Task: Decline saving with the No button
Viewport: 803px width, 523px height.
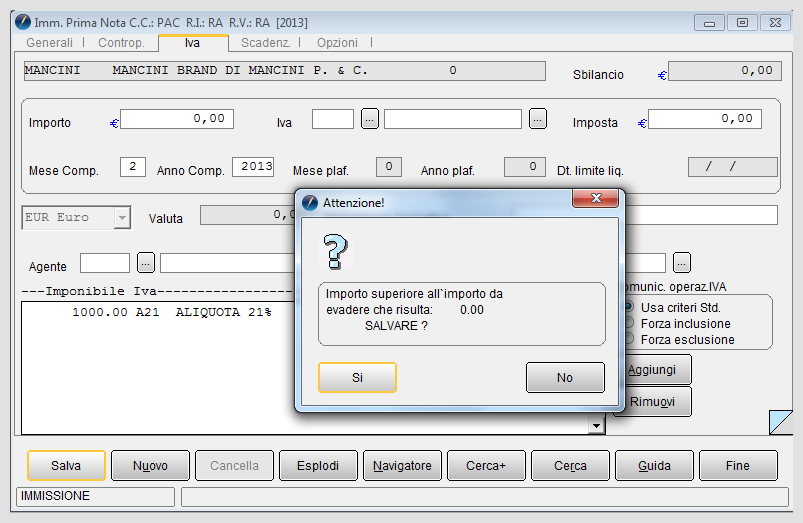Action: pos(565,378)
